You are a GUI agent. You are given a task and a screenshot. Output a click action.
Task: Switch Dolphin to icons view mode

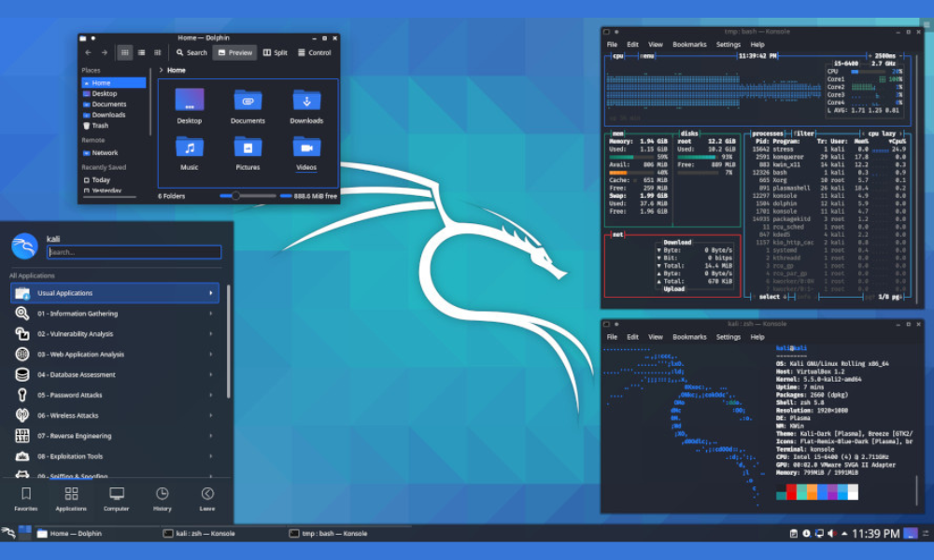click(x=124, y=53)
